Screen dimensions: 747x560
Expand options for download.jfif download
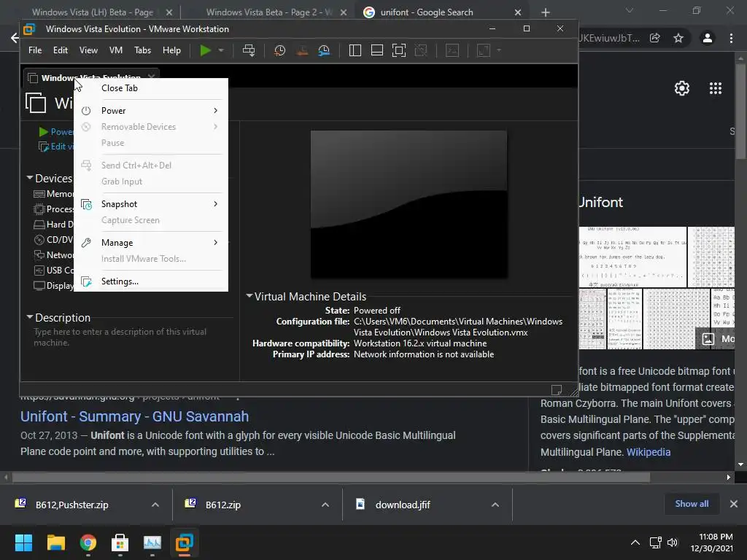[495, 505]
